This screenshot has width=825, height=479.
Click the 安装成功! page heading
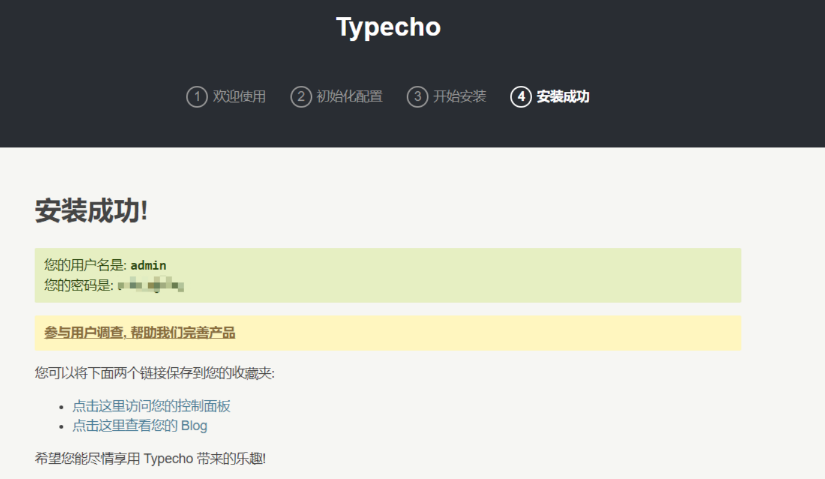(91, 211)
